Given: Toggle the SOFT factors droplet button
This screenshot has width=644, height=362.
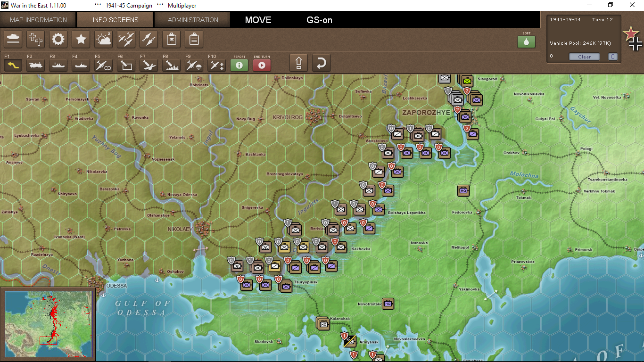Looking at the screenshot, I should click(x=527, y=41).
